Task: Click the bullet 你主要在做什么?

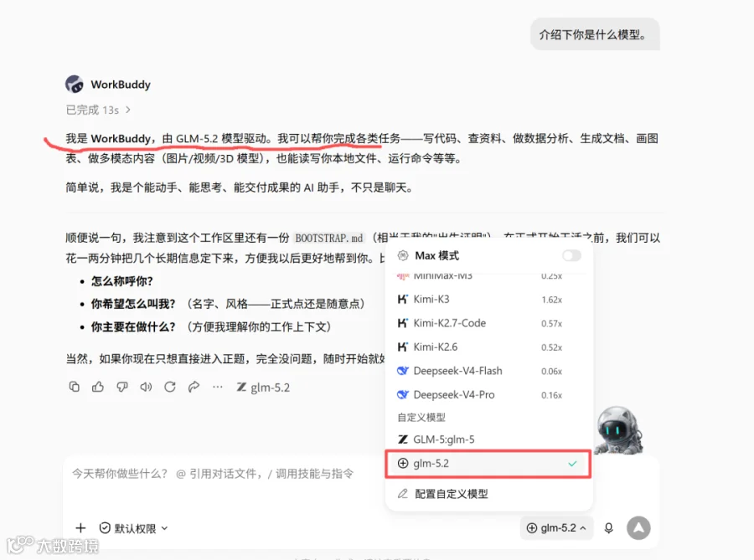Action: (x=133, y=327)
